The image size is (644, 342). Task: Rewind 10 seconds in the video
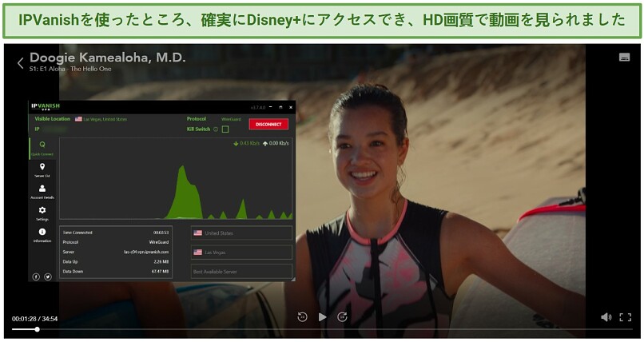point(302,317)
